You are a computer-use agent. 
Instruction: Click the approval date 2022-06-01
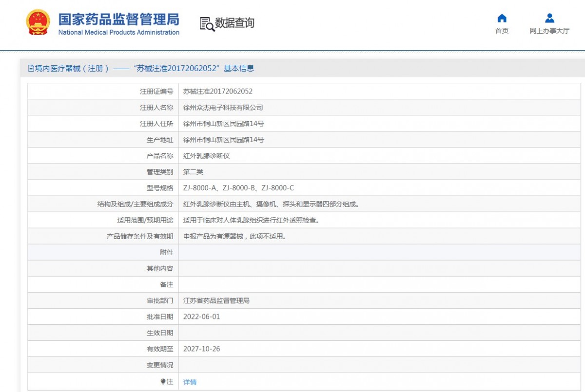coord(201,317)
